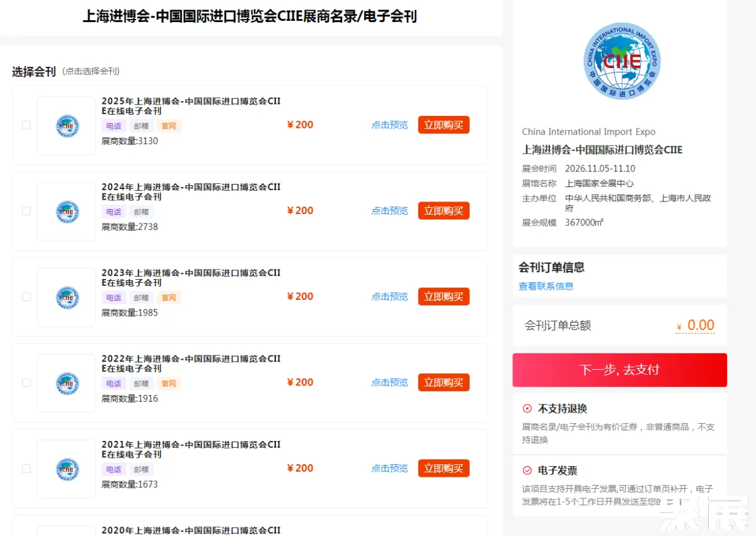Check the 2025 catalog checkbox
Screen dimensions: 756x536
coord(26,125)
